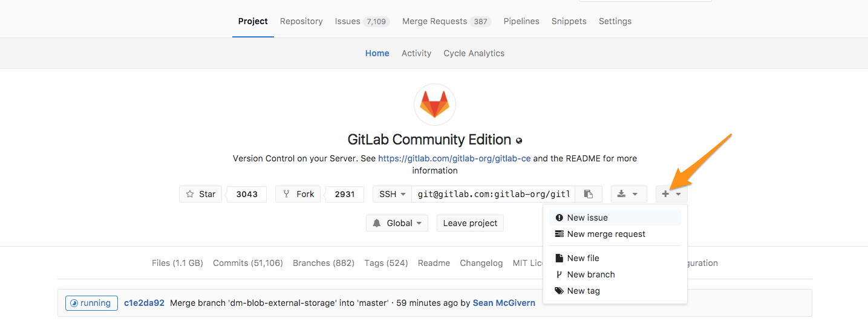
Task: Select New file in dropdown menu
Action: tap(582, 258)
